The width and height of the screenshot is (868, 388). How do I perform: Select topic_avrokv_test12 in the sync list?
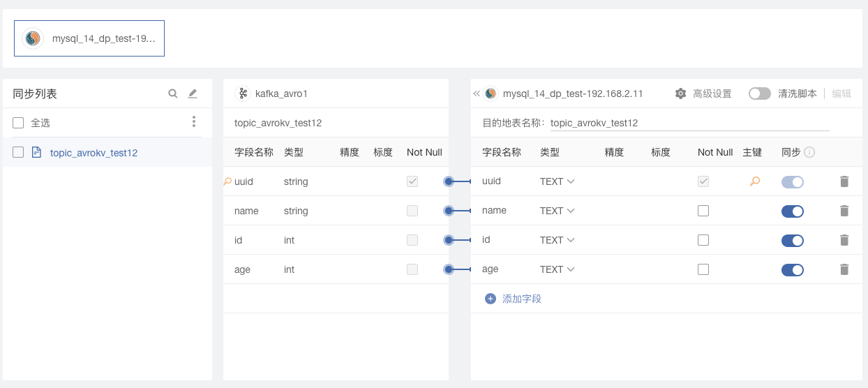93,153
